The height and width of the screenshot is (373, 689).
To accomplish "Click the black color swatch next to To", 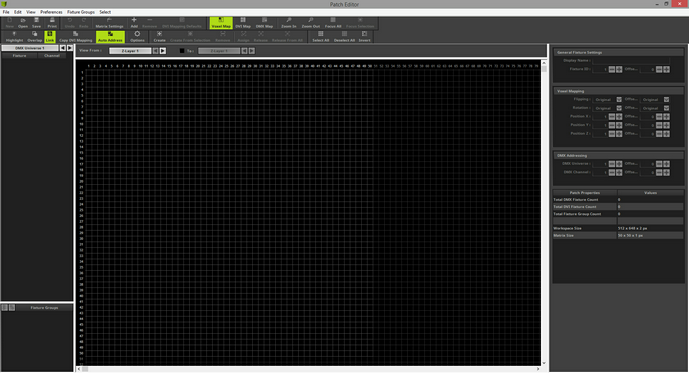I will [182, 51].
